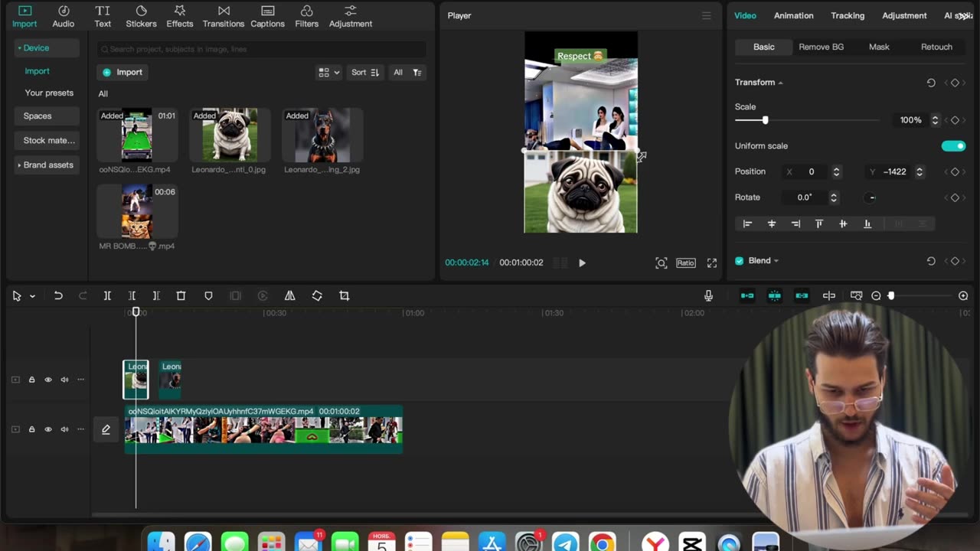Open the Transitions panel

(x=224, y=16)
